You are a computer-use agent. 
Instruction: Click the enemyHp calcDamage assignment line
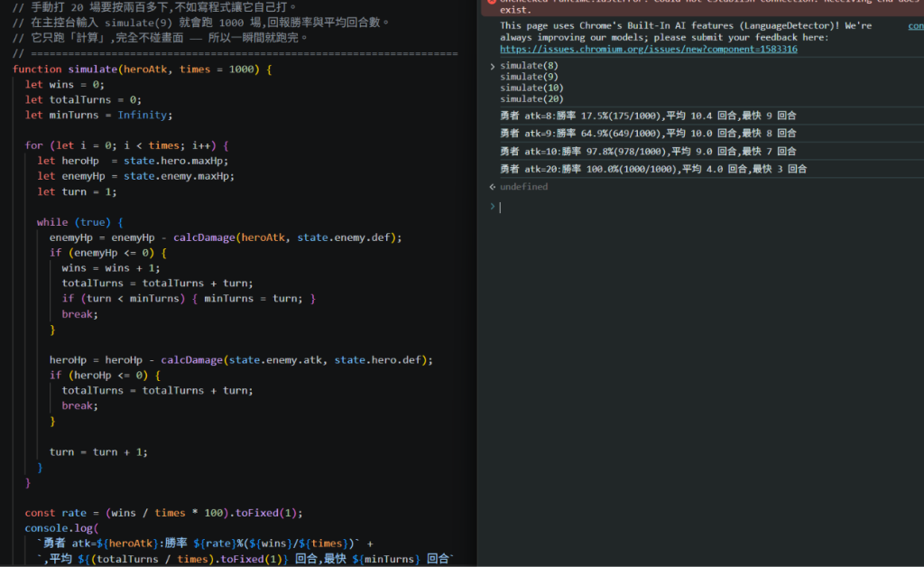click(226, 237)
